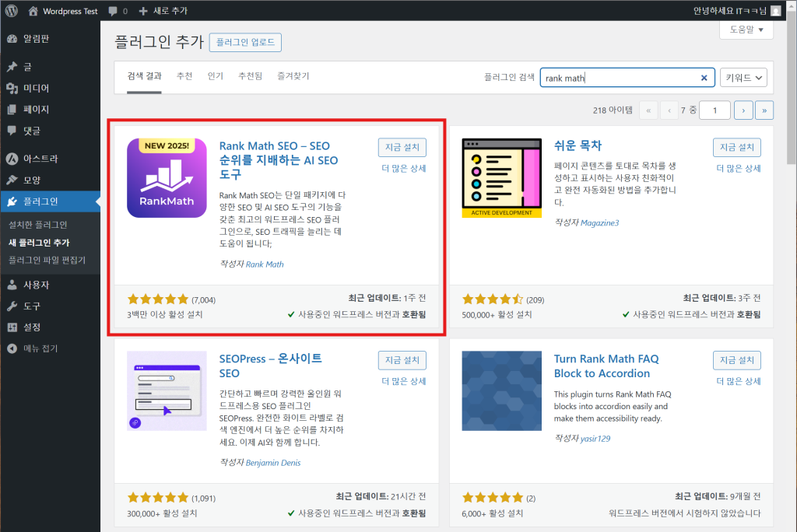The width and height of the screenshot is (797, 532).
Task: Visit the site via home icon
Action: click(33, 11)
